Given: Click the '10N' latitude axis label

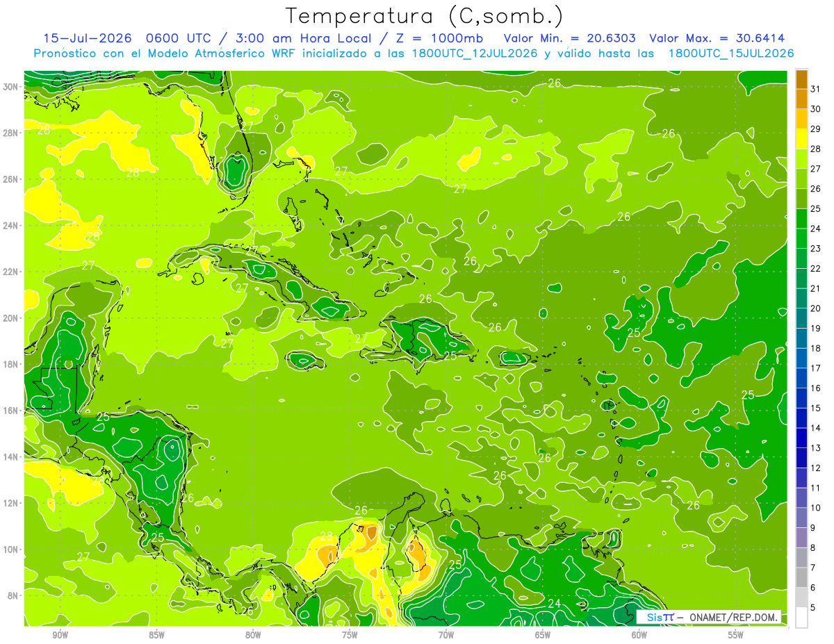Looking at the screenshot, I should coord(12,550).
